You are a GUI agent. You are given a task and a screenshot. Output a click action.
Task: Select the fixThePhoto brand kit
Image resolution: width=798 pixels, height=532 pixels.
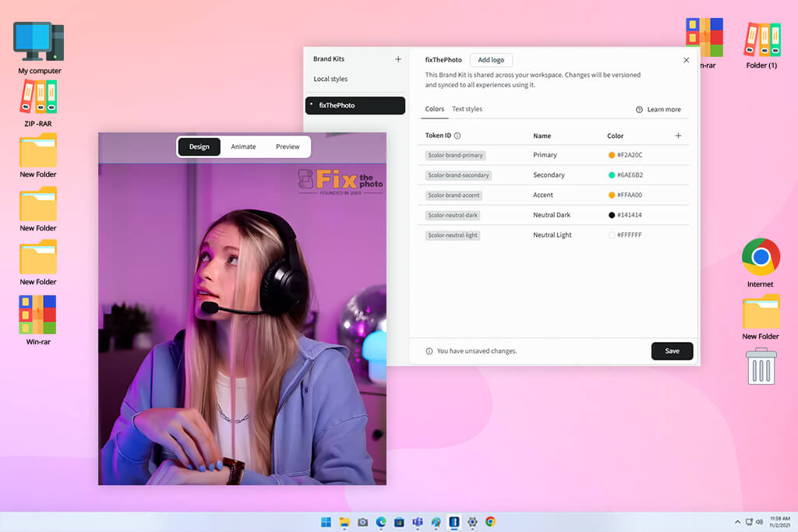355,105
